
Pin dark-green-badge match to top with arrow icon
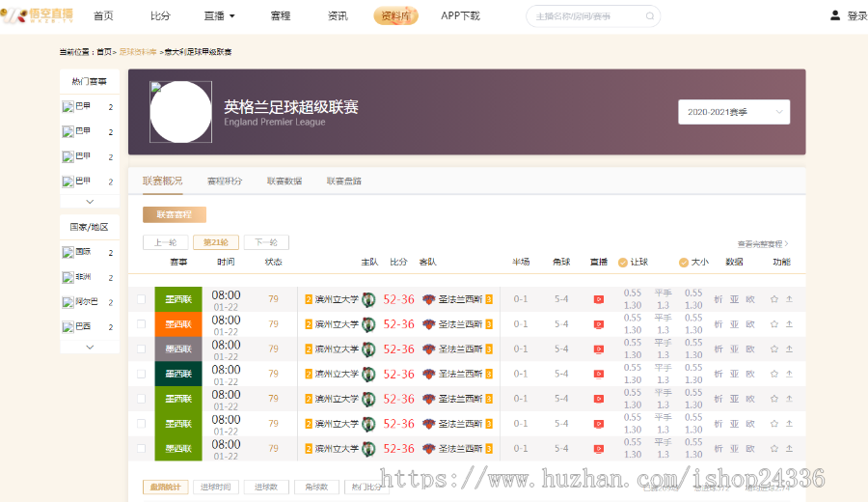coord(789,374)
